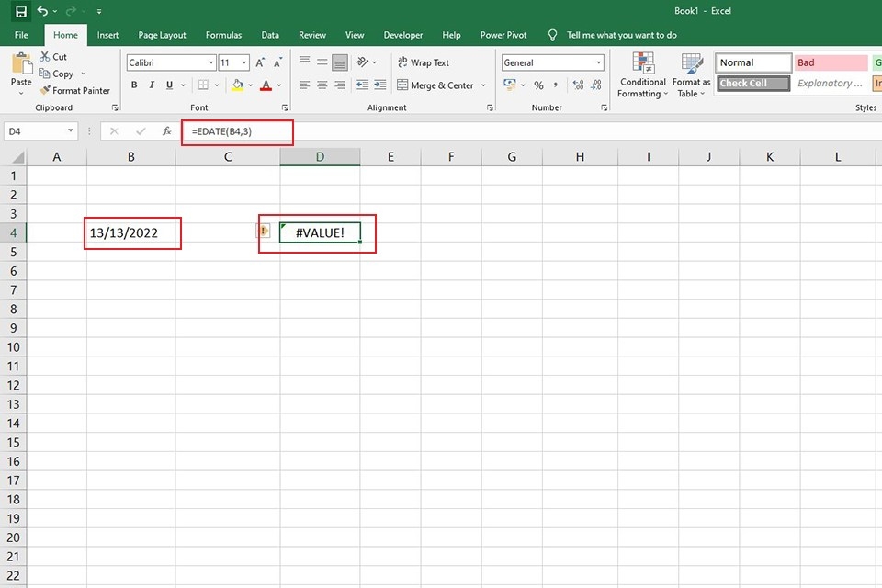The width and height of the screenshot is (882, 588).
Task: Open Format as Table gallery
Action: pyautogui.click(x=691, y=75)
